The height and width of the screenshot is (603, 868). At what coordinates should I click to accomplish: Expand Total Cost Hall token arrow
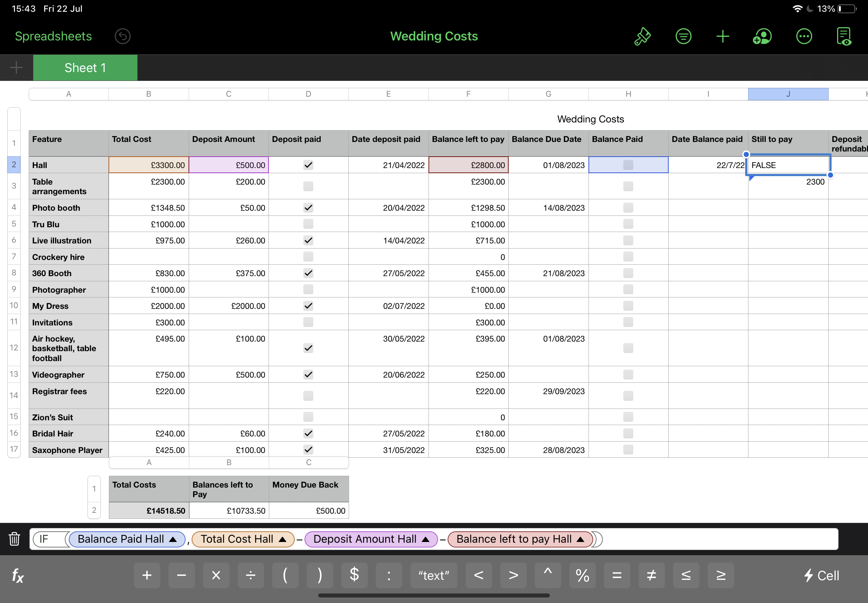click(282, 539)
